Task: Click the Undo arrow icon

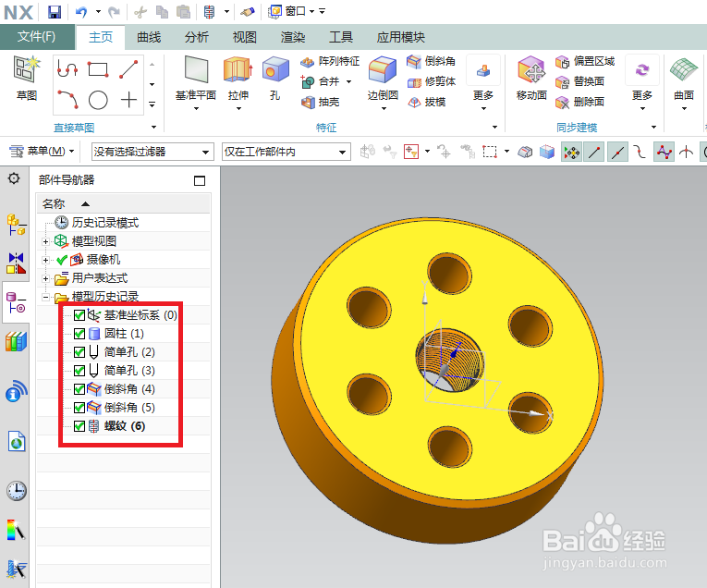Action: click(x=81, y=12)
